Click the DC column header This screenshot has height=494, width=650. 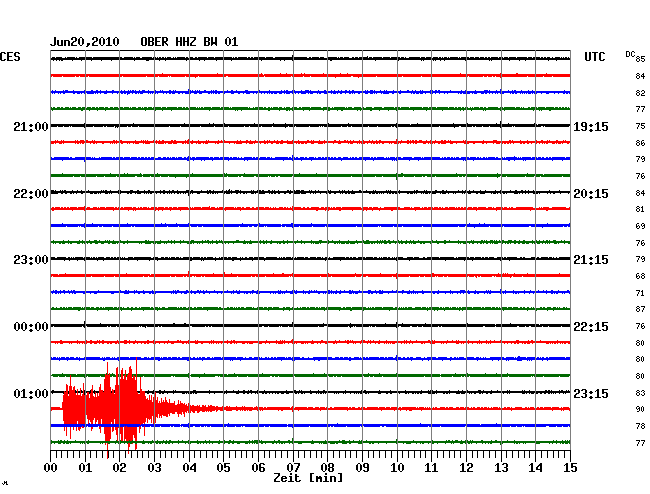point(630,54)
